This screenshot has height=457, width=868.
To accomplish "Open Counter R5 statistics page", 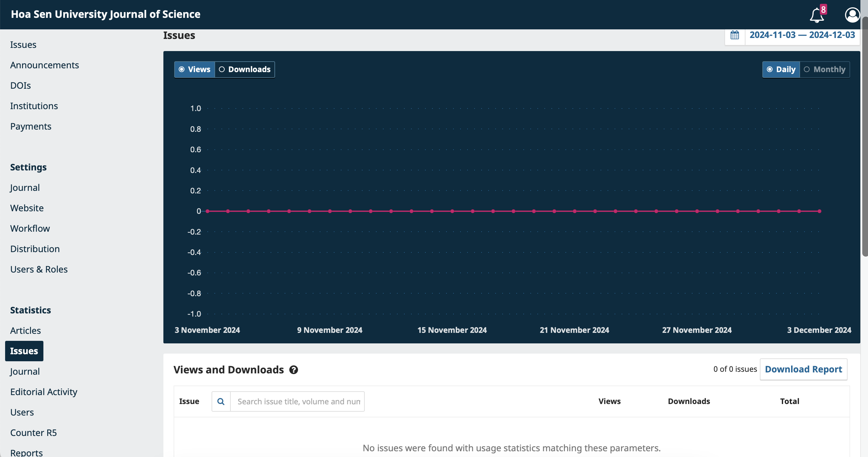I will (34, 432).
